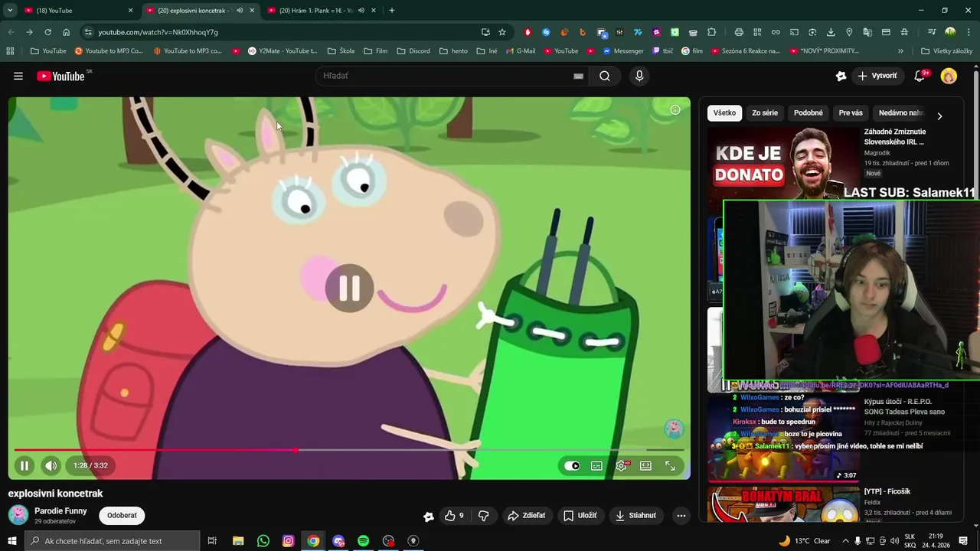Open the Kýpus útočí R.E.P.O. SONG video
The image size is (980, 551).
[904, 406]
